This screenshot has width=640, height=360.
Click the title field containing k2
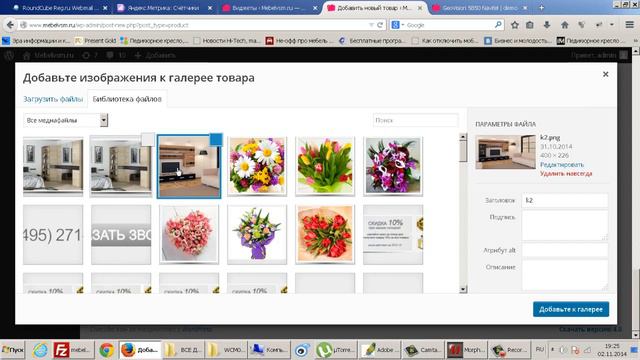click(564, 200)
